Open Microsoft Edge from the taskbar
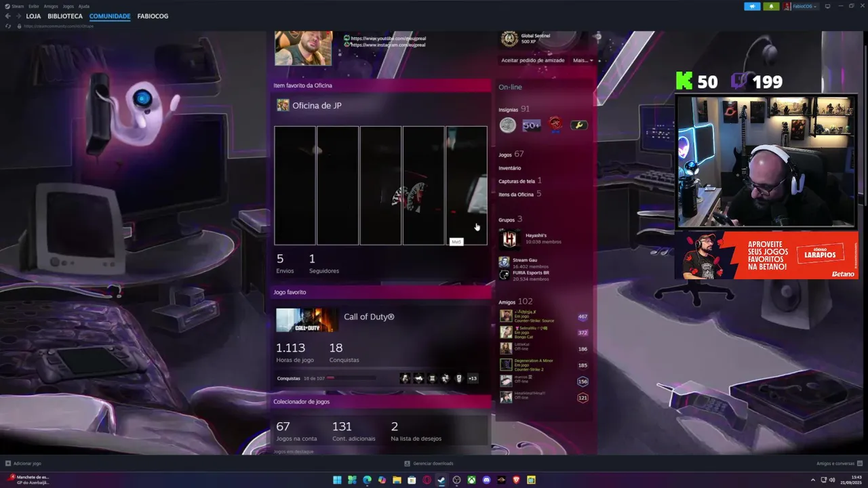Viewport: 868px width, 488px height. point(367,480)
